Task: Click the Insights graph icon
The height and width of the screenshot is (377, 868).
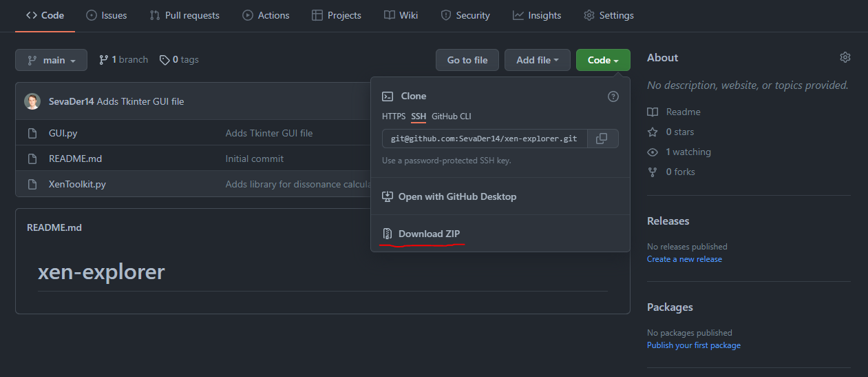Action: [518, 15]
